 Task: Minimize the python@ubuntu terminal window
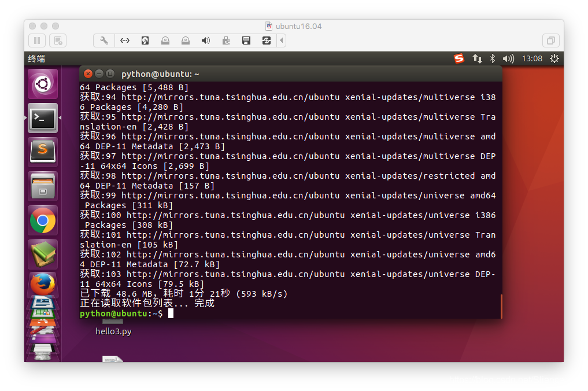click(99, 74)
